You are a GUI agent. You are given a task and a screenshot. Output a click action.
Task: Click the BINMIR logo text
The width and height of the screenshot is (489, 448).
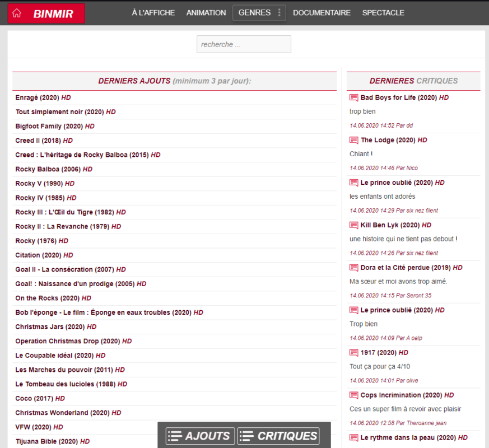pyautogui.click(x=53, y=13)
